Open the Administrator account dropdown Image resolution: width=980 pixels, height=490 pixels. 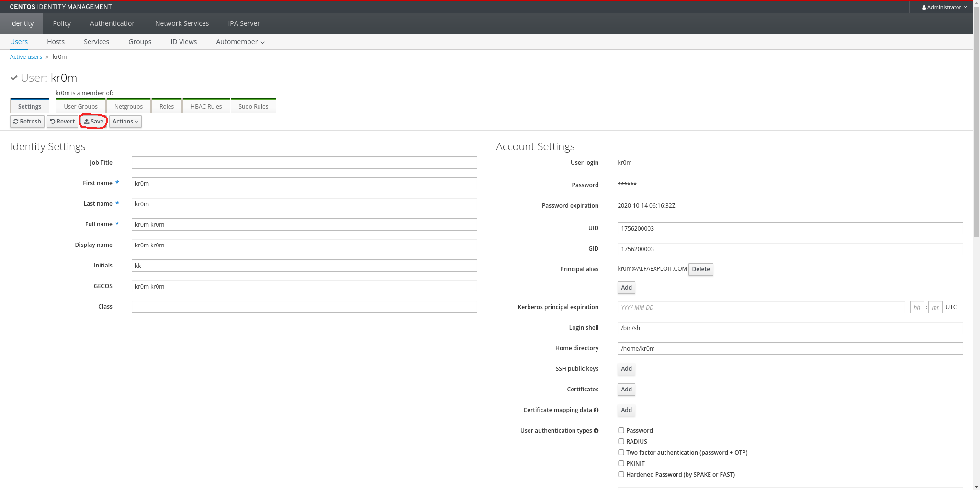945,7
